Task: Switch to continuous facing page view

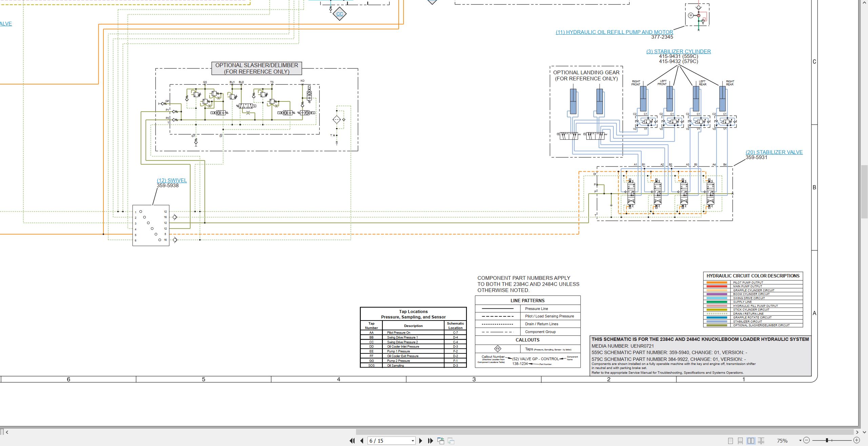Action: (761, 441)
